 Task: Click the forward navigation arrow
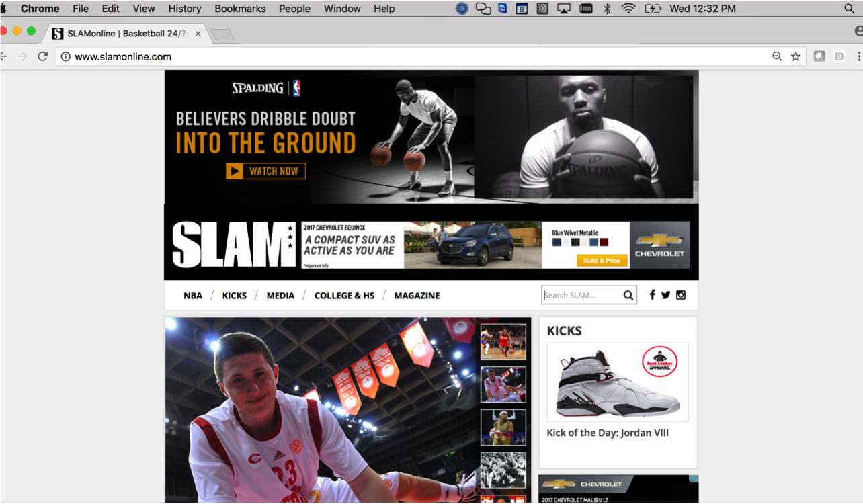click(22, 56)
